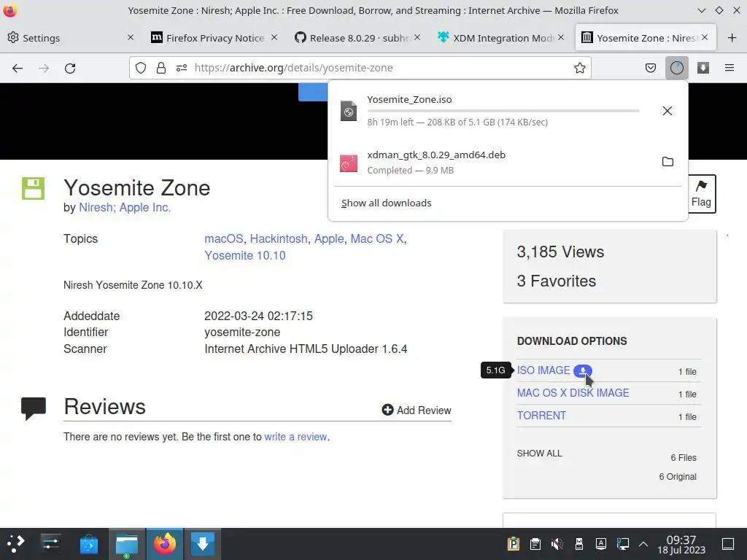
Task: Open the Apple topic link
Action: [x=329, y=238]
